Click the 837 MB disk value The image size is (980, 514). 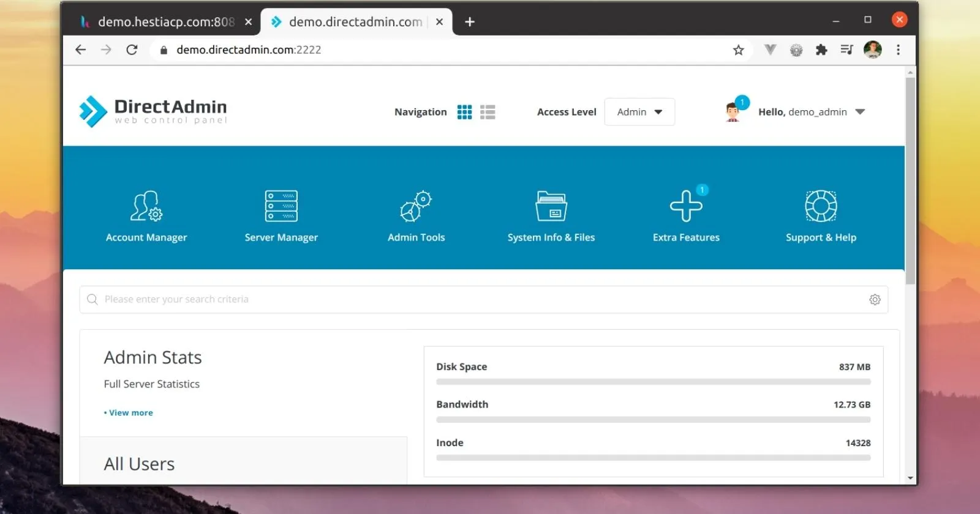854,367
